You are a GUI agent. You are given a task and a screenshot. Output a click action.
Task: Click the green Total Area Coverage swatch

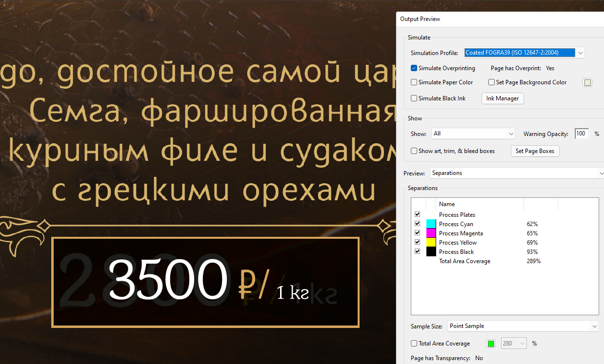point(490,343)
